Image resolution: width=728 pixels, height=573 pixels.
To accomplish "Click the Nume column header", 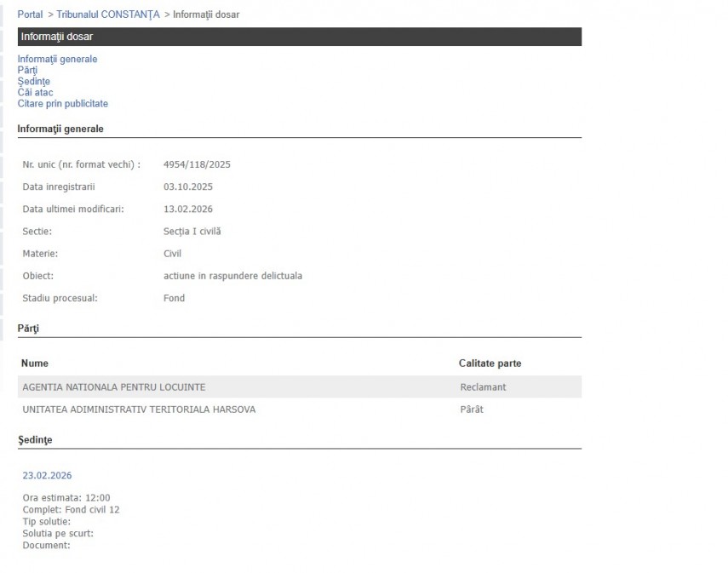I will tap(35, 364).
